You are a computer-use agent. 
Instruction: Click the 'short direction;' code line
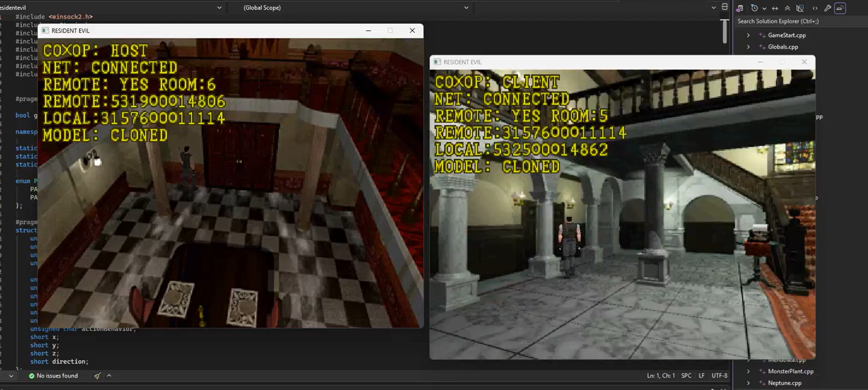59,361
